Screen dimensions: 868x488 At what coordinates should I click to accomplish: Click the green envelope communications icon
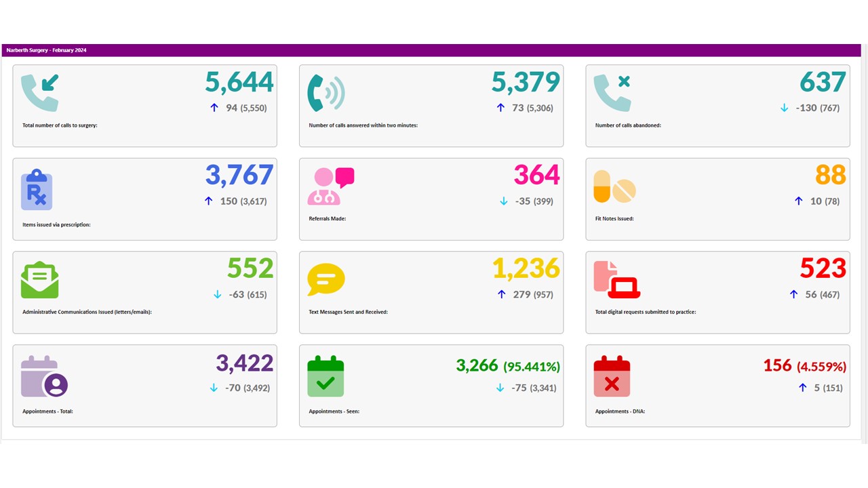coord(40,280)
